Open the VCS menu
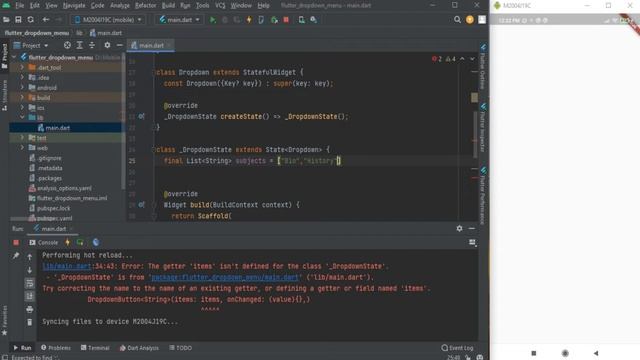The image size is (640, 360). tap(220, 6)
